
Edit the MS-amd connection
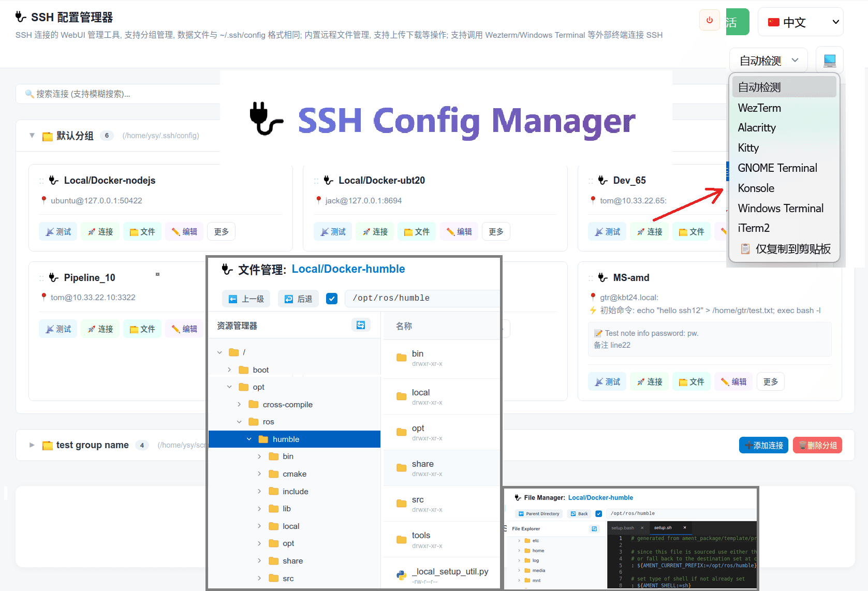(733, 381)
